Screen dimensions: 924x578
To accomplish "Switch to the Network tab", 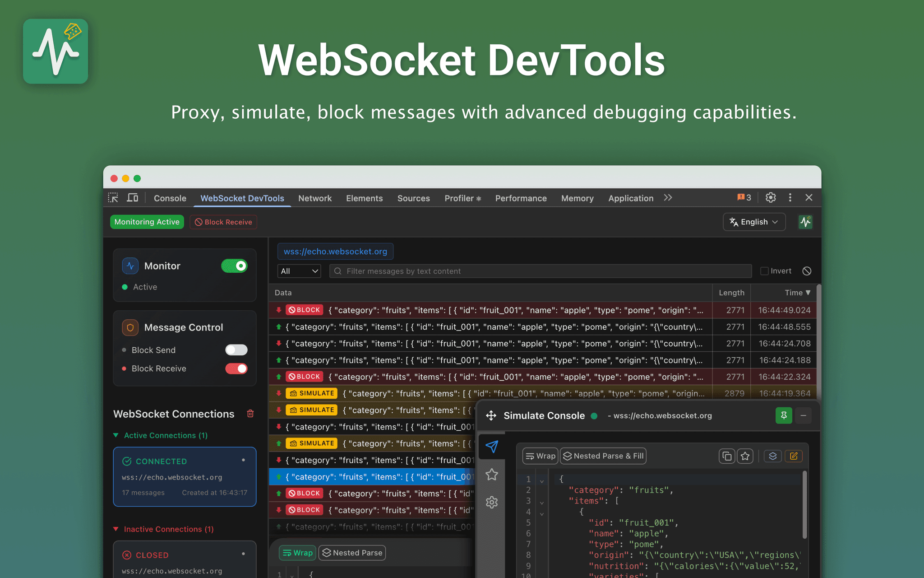I will tap(315, 198).
